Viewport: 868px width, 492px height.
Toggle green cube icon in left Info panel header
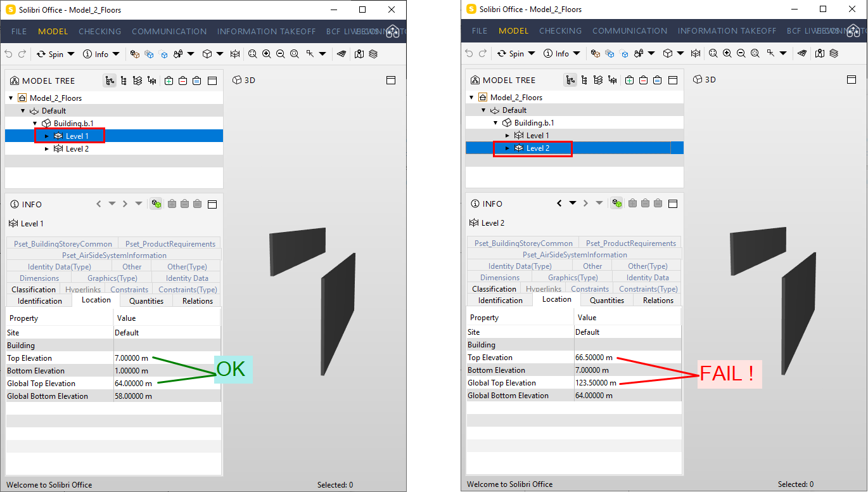tap(156, 204)
